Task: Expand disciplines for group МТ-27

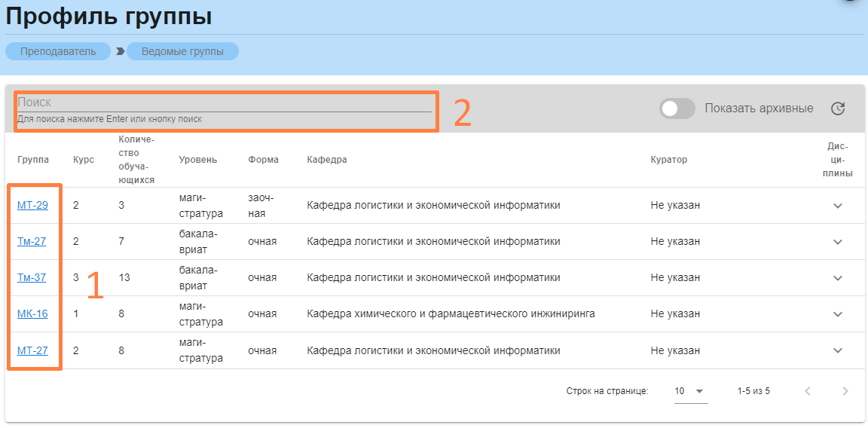Action: point(838,350)
